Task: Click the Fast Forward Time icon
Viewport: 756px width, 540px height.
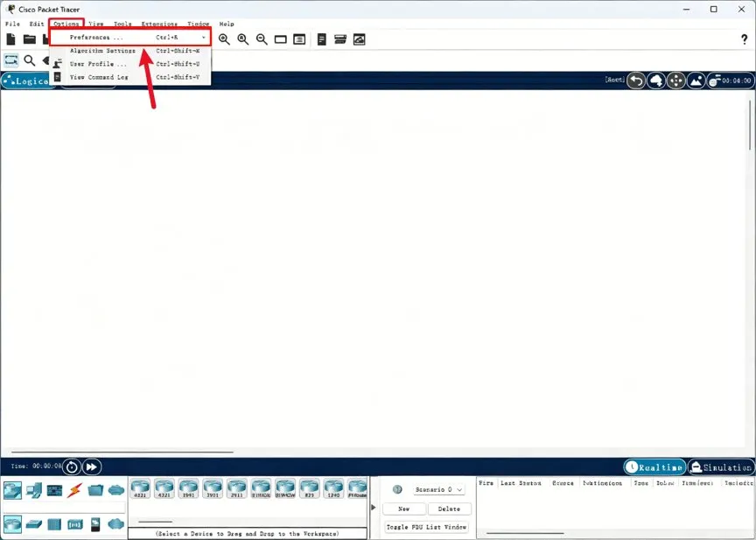Action: pyautogui.click(x=92, y=466)
